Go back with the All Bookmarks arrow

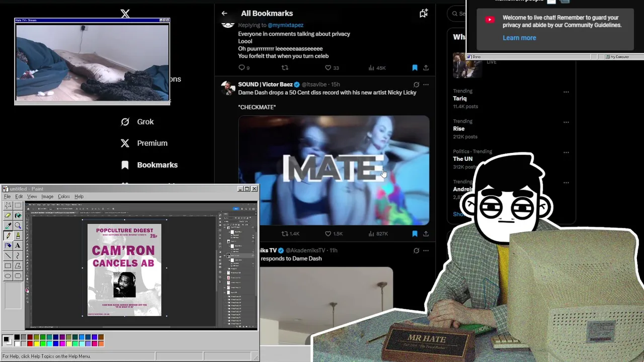pyautogui.click(x=224, y=14)
